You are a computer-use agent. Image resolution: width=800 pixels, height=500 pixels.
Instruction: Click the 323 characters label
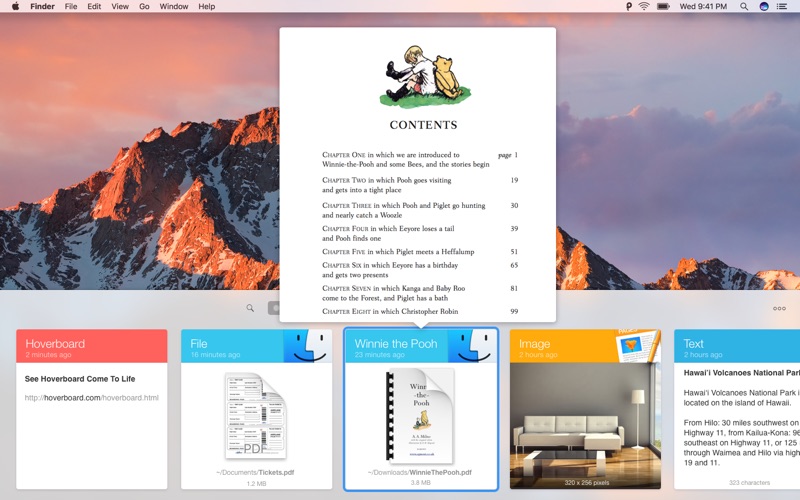click(749, 483)
